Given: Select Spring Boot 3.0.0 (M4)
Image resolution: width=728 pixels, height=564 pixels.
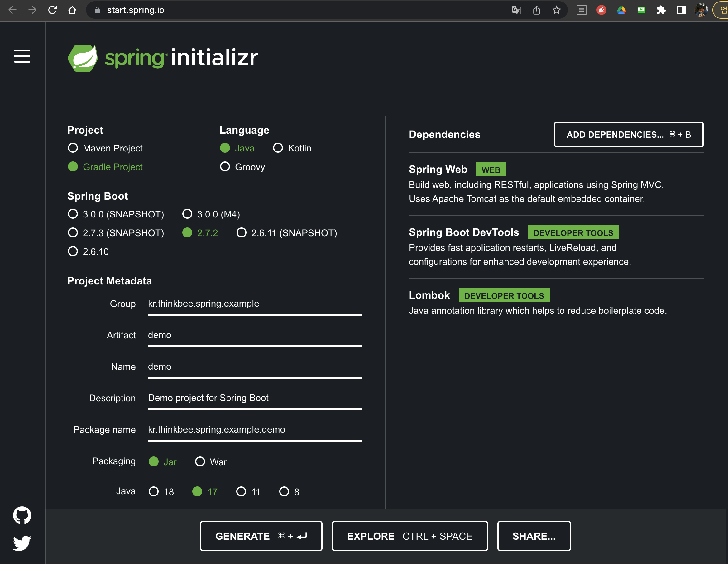Looking at the screenshot, I should (211, 214).
